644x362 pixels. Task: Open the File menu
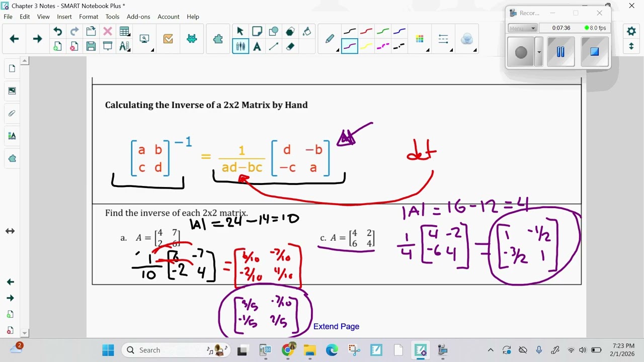coord(8,17)
